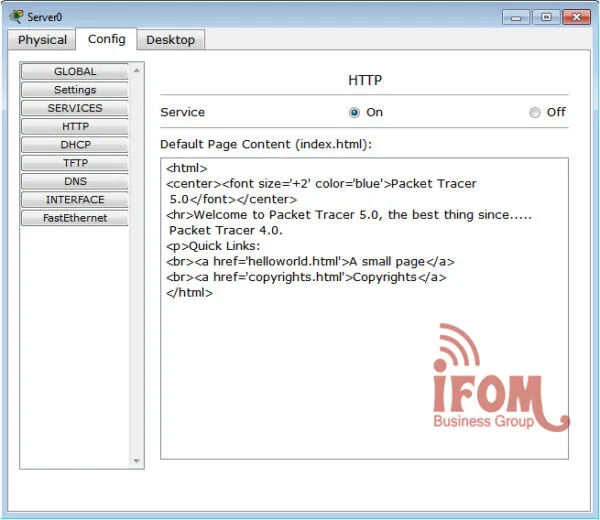Turn the HTTP service On
Viewport: 600px width, 520px height.
tap(354, 113)
